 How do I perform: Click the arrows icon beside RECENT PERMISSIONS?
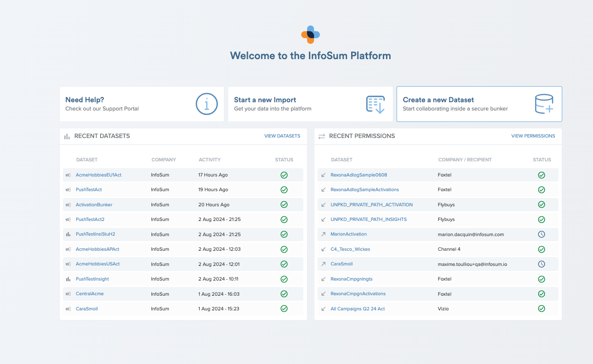pos(322,136)
